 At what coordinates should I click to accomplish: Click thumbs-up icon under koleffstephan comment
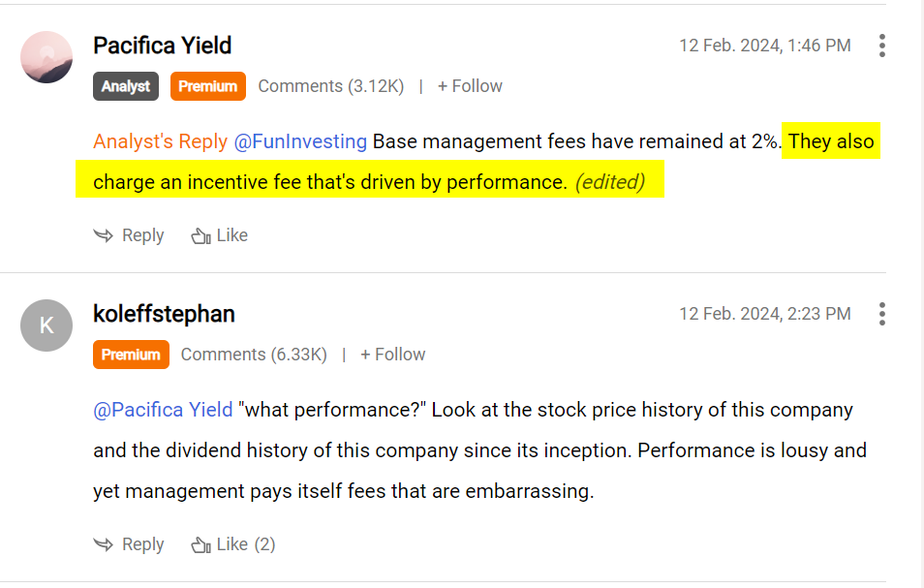[200, 545]
